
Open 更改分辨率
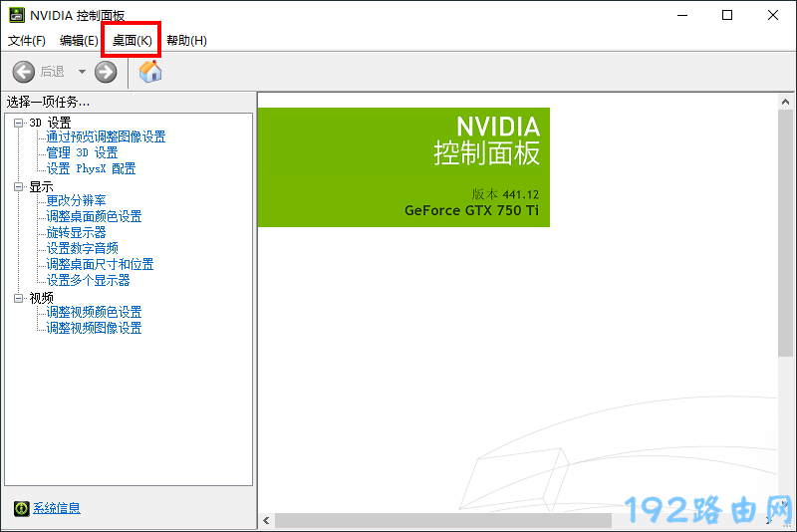[x=77, y=200]
